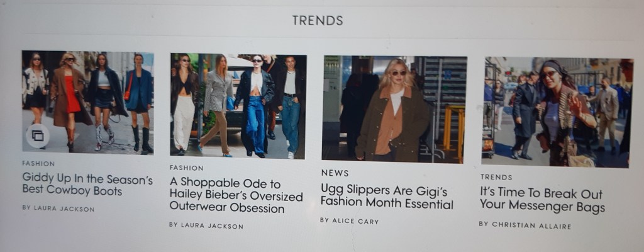Open the gallery icon on cowboy boots photo
Image resolution: width=644 pixels, height=252 pixels.
tap(37, 136)
